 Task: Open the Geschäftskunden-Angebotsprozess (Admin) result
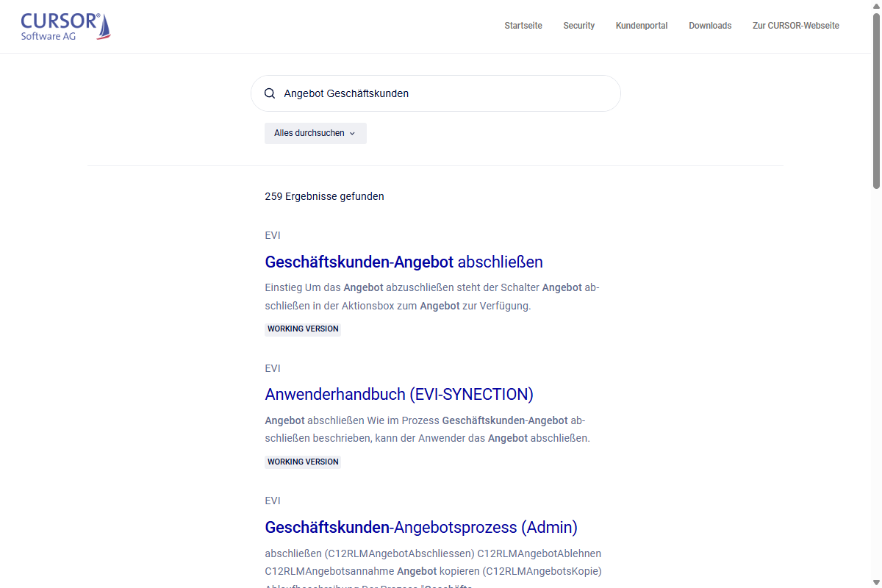pyautogui.click(x=421, y=528)
